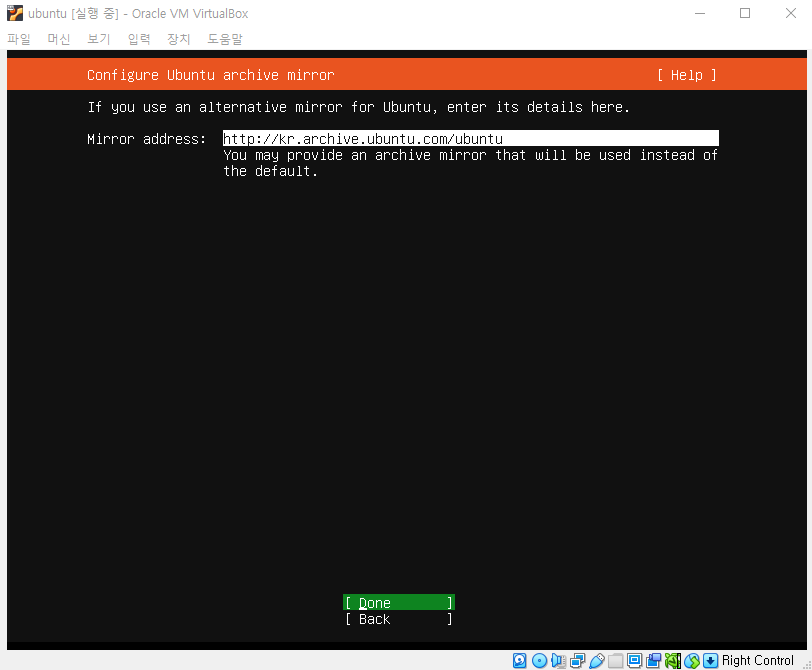The height and width of the screenshot is (670, 812).
Task: Click the VirtualBox window title icon
Action: (15, 13)
